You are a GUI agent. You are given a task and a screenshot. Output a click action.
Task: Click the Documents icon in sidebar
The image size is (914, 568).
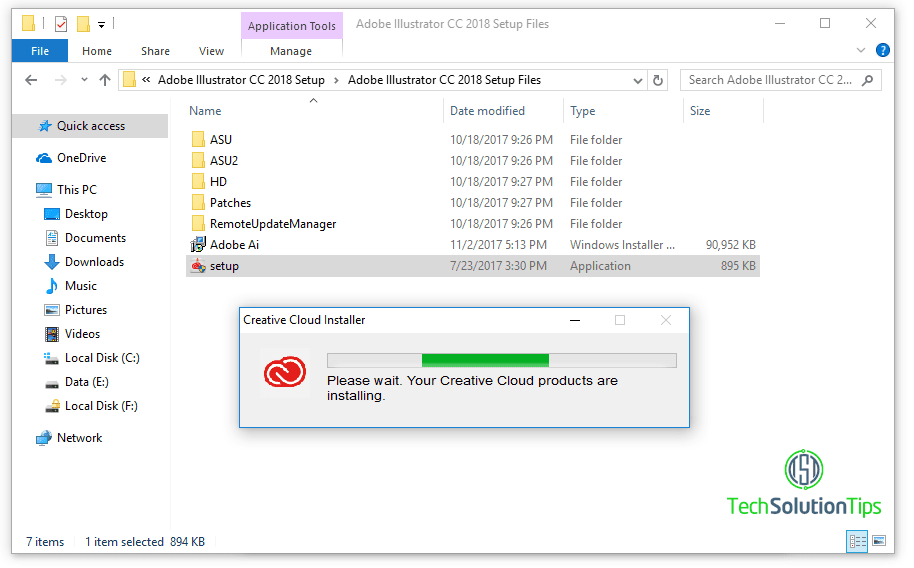[x=52, y=238]
